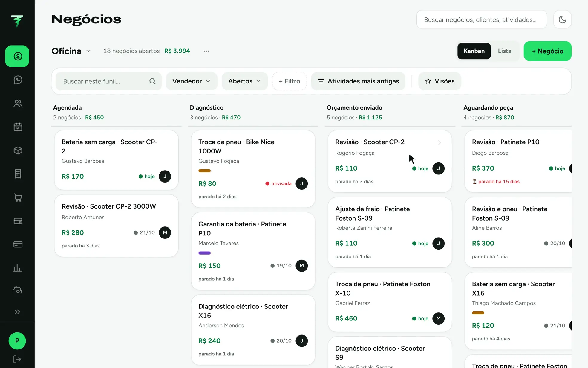
Task: Click the logout icon at sidebar bottom
Action: (17, 359)
